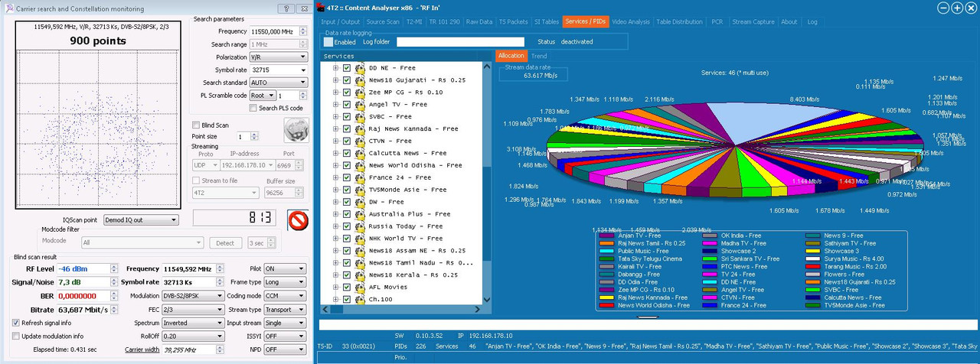Click the service icon beside Raj News Kannada
The height and width of the screenshot is (364, 980).
click(360, 129)
